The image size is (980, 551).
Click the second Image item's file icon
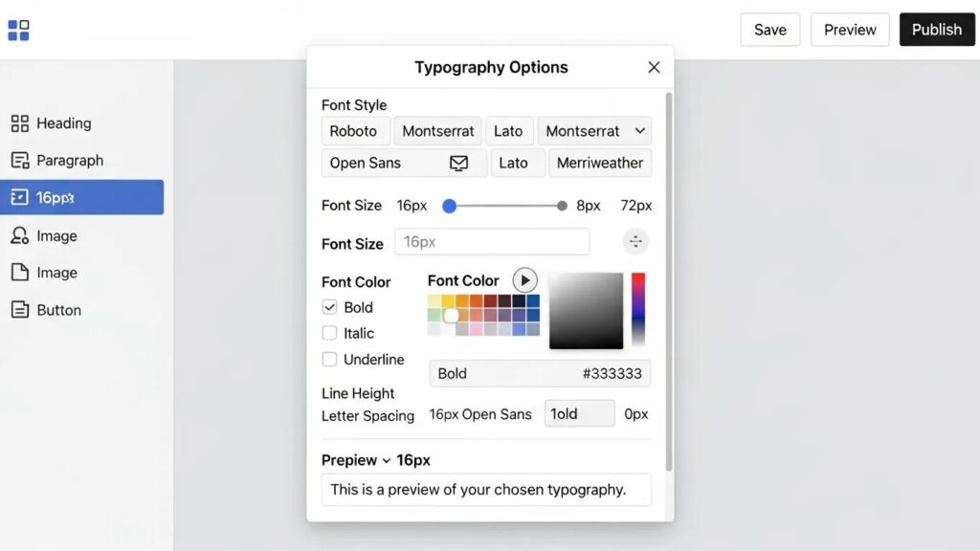pyautogui.click(x=19, y=273)
